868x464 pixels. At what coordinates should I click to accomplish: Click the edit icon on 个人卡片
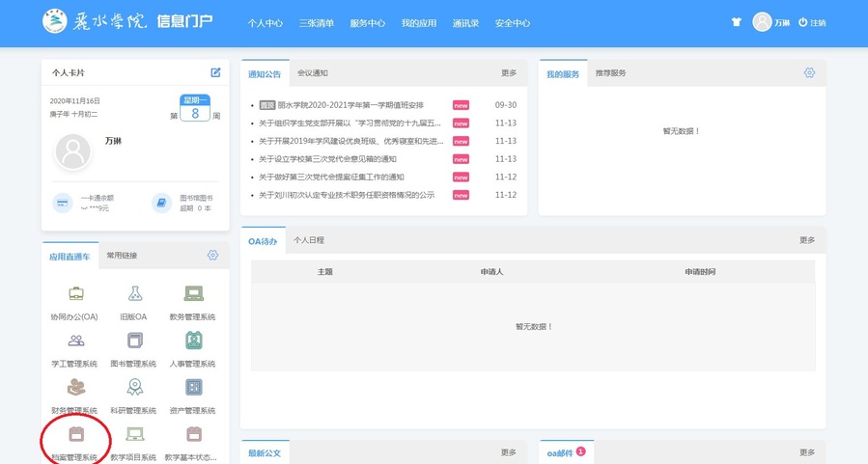pyautogui.click(x=215, y=72)
